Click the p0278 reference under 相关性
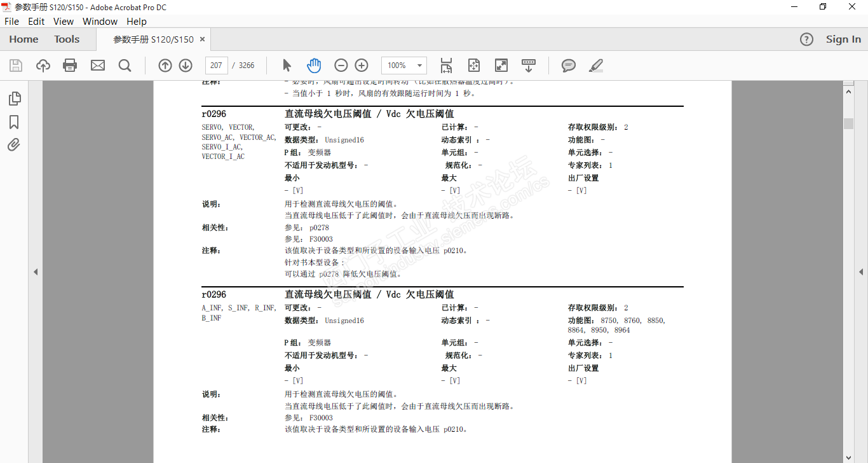Image resolution: width=868 pixels, height=463 pixels. click(x=320, y=228)
